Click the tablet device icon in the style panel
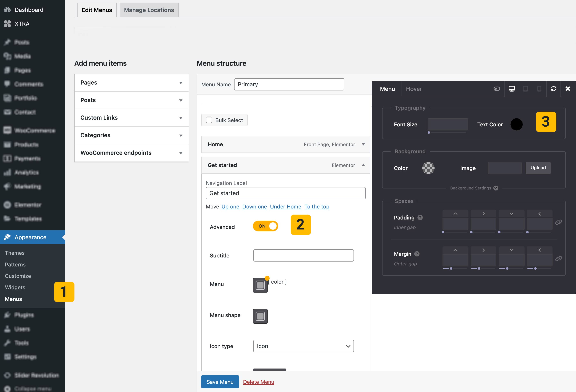 pyautogui.click(x=525, y=89)
